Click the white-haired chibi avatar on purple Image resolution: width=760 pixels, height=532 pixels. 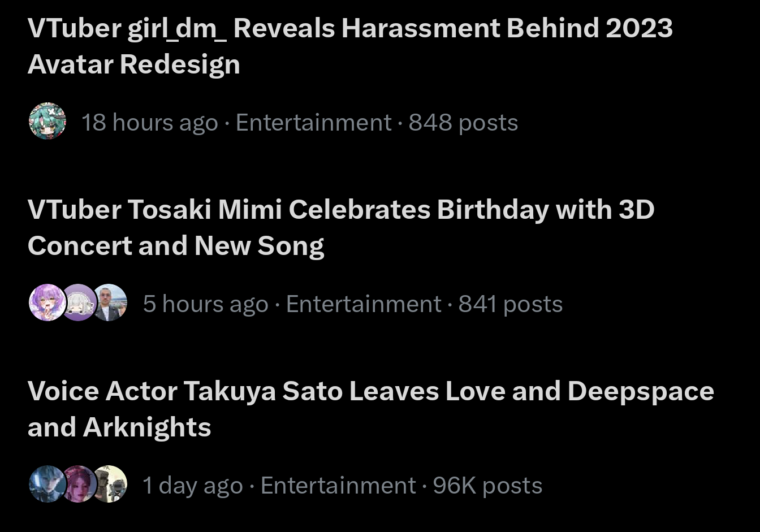click(x=78, y=303)
